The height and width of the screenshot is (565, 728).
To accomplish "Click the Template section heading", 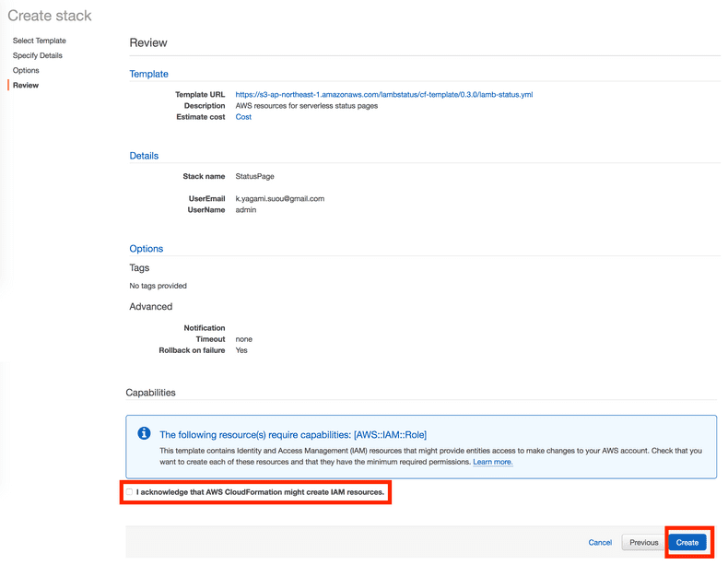I will coord(148,74).
